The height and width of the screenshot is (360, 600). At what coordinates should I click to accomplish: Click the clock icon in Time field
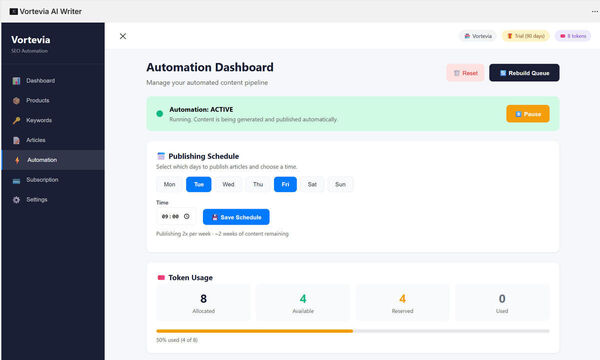[186, 217]
